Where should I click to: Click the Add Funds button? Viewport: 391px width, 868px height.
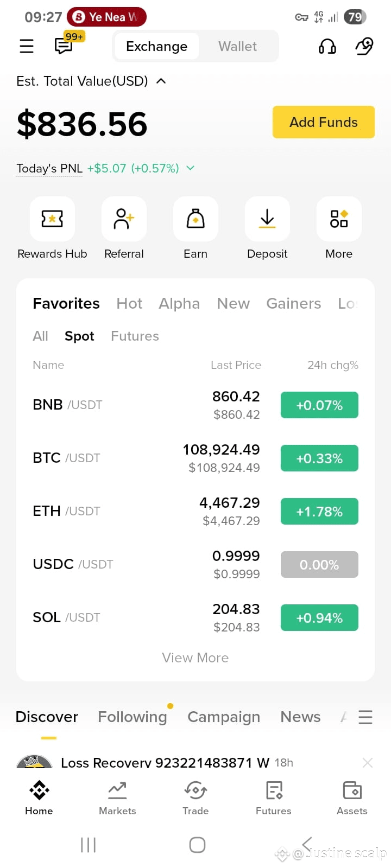click(x=324, y=122)
